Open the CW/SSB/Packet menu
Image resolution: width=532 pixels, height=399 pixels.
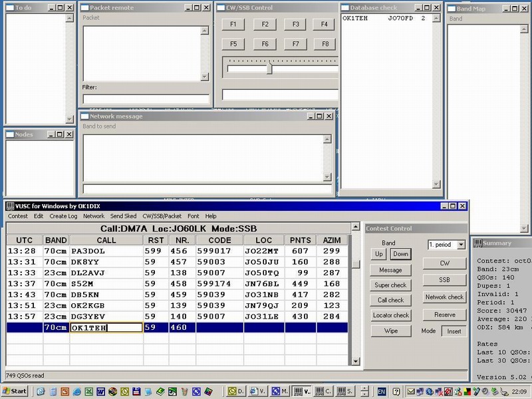[162, 216]
